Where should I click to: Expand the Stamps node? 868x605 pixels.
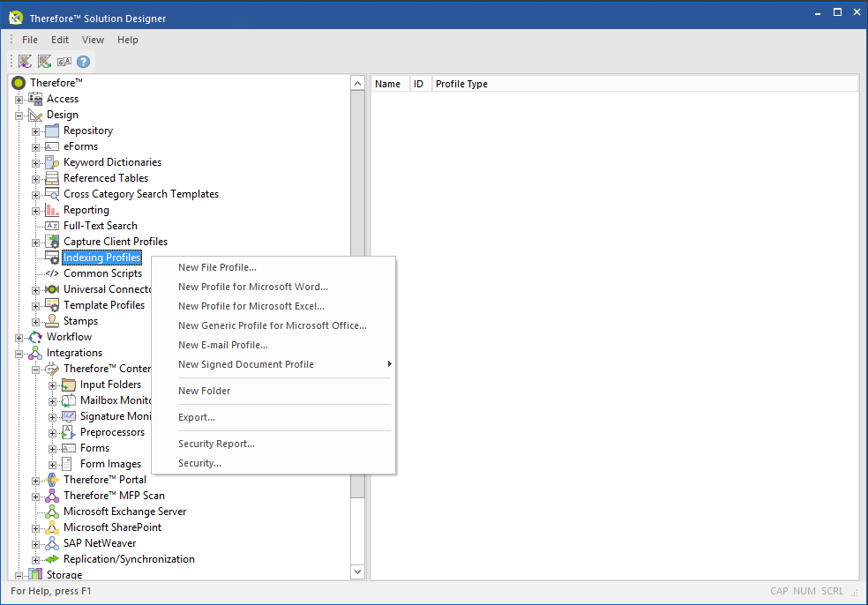tap(35, 322)
